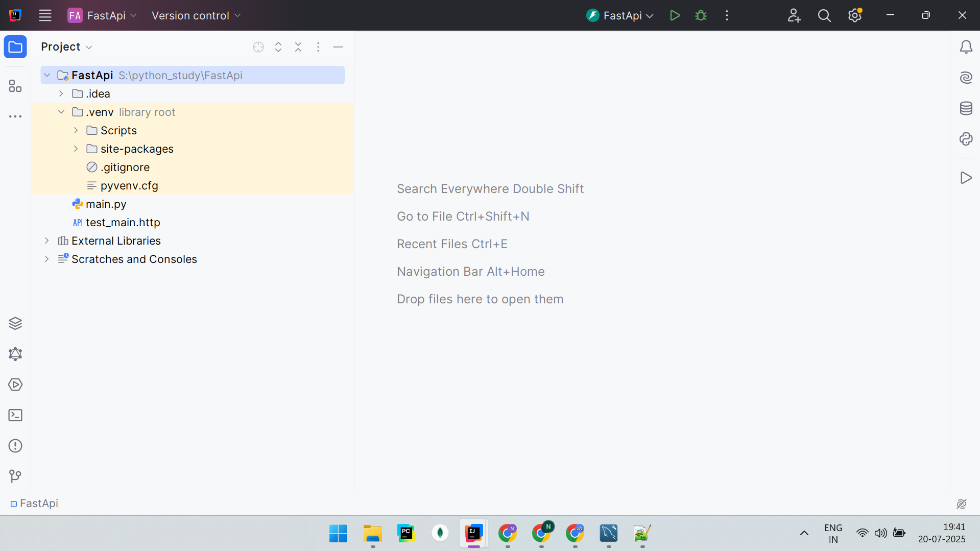The width and height of the screenshot is (980, 551).
Task: Click the Select Opened File target icon
Action: click(258, 47)
